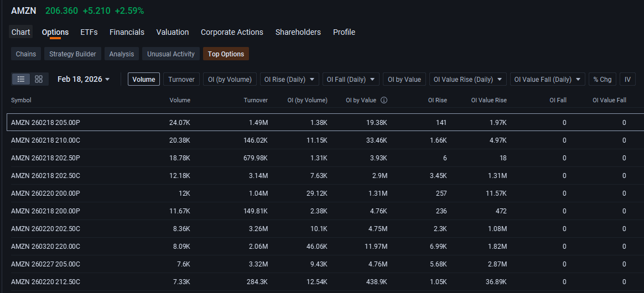This screenshot has width=644, height=293.
Task: Open the Financials tab
Action: [x=127, y=32]
